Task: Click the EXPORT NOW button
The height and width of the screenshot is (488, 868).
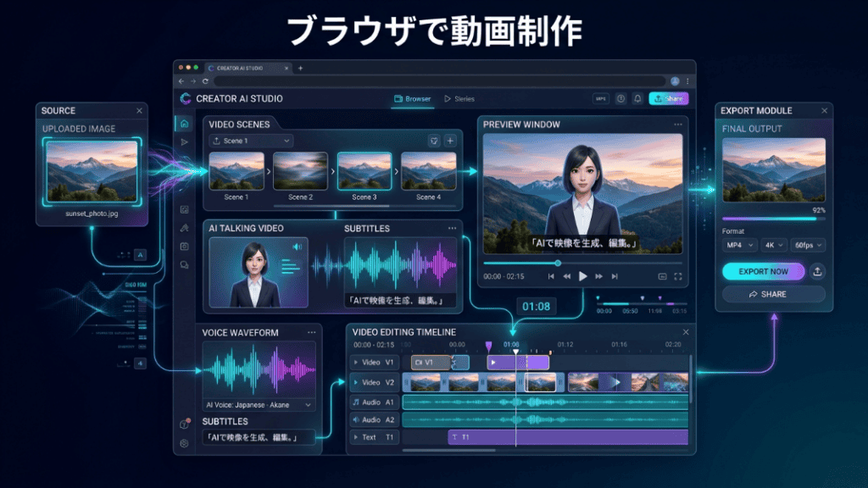Action: click(x=762, y=272)
